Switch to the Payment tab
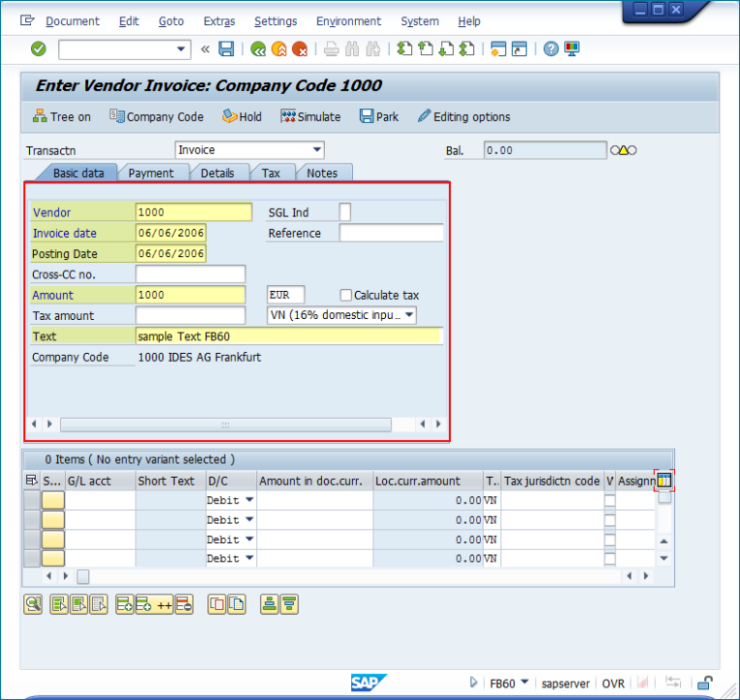Screen dimensions: 740x700 coord(151,173)
